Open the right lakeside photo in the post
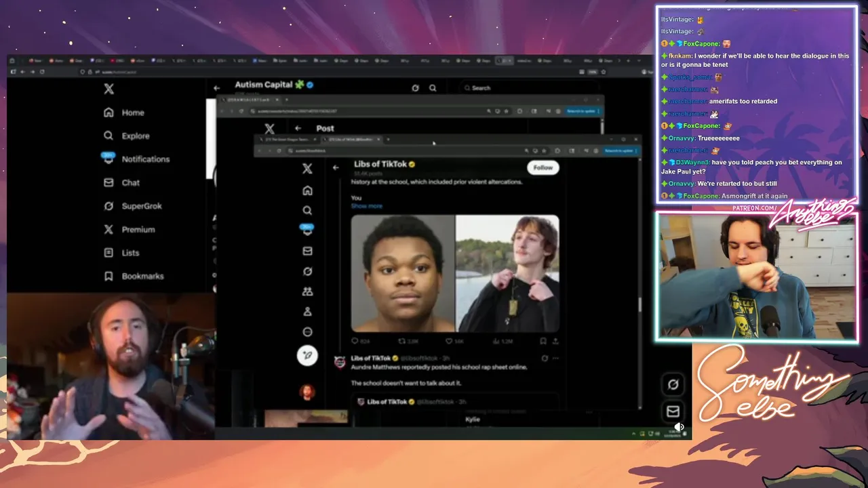Image resolution: width=868 pixels, height=488 pixels. pos(508,274)
